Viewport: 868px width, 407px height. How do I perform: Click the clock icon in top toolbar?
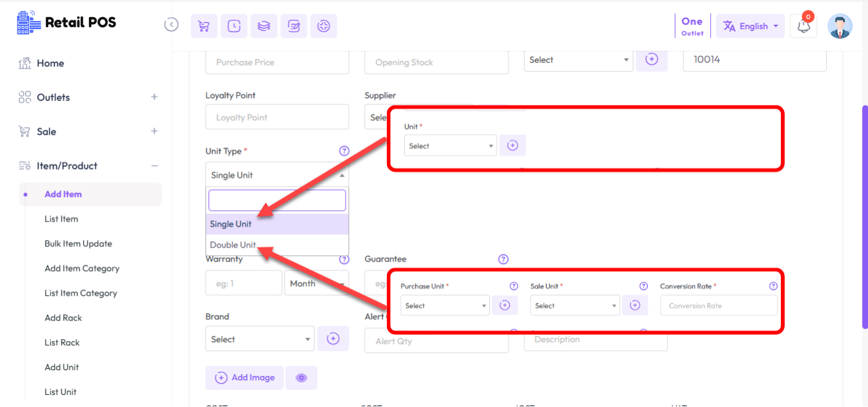234,26
